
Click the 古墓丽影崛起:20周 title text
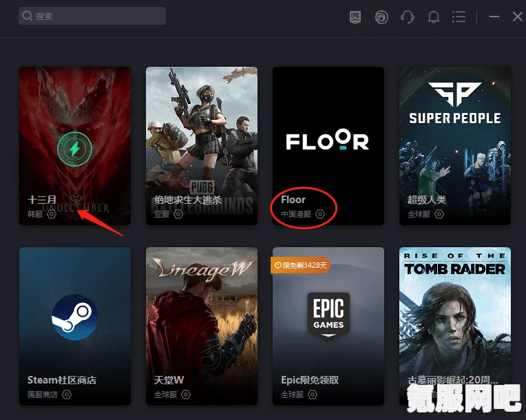click(x=452, y=380)
